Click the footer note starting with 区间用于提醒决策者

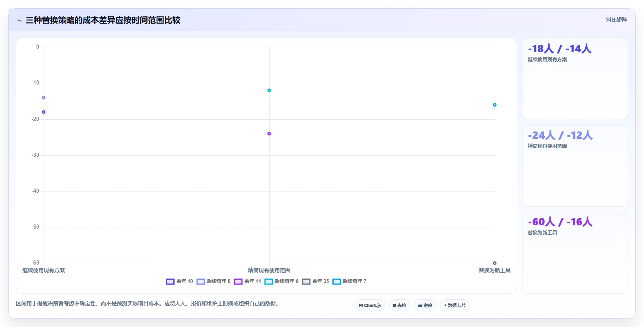coord(148,304)
